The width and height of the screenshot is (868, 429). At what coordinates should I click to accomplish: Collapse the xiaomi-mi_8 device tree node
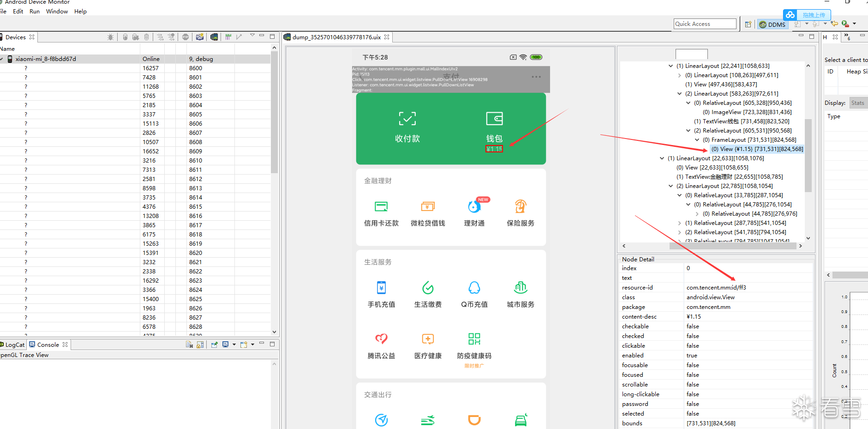(2, 59)
